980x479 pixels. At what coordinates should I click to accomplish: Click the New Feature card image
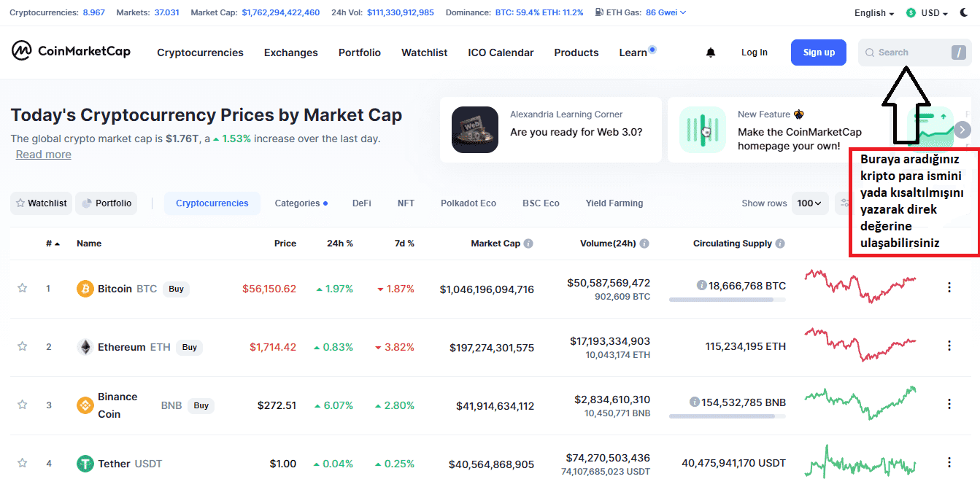(x=703, y=130)
